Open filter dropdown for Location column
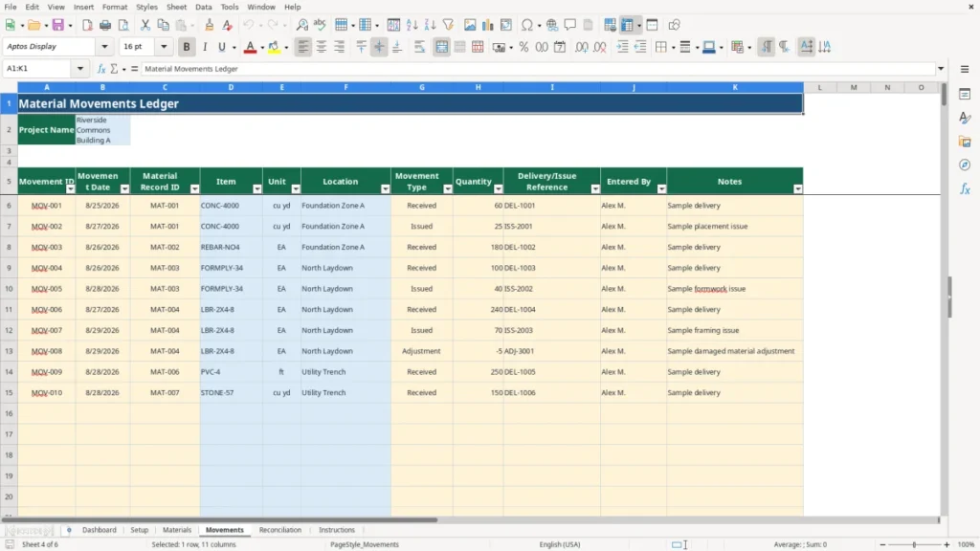Viewport: 980px width, 551px height. tap(385, 188)
